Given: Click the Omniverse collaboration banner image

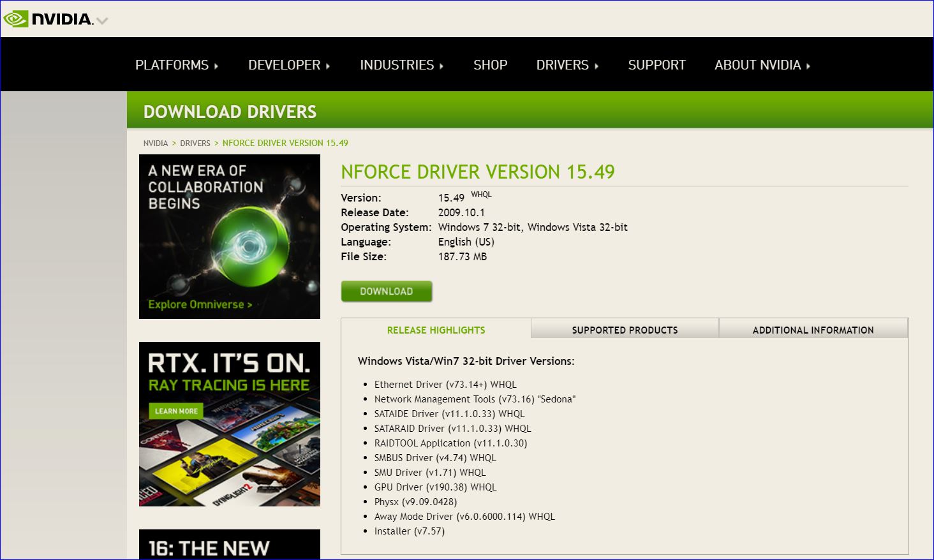Looking at the screenshot, I should (x=230, y=237).
